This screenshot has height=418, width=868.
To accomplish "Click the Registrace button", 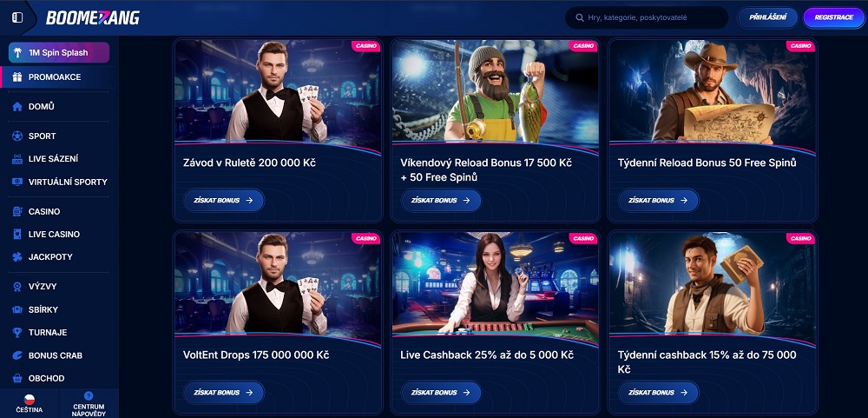I will pyautogui.click(x=833, y=17).
